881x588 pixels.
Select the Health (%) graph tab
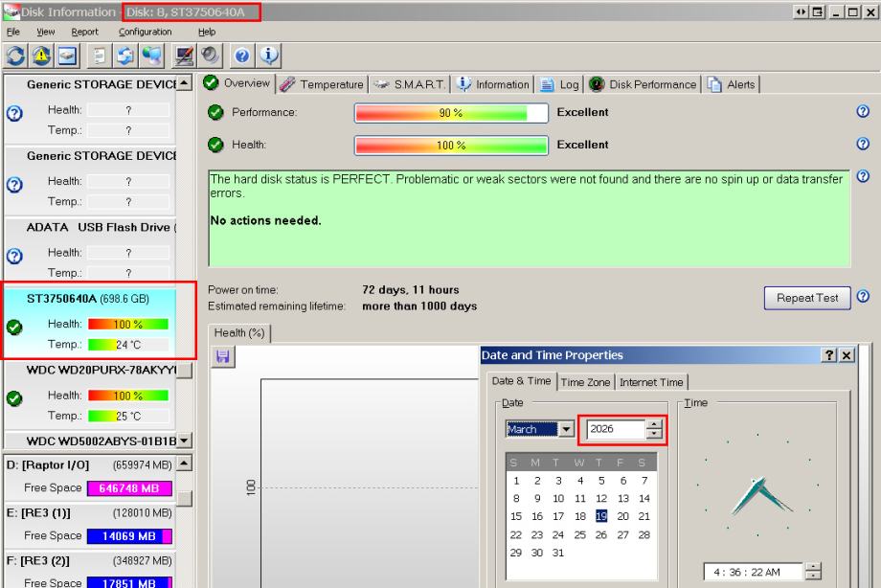[239, 333]
